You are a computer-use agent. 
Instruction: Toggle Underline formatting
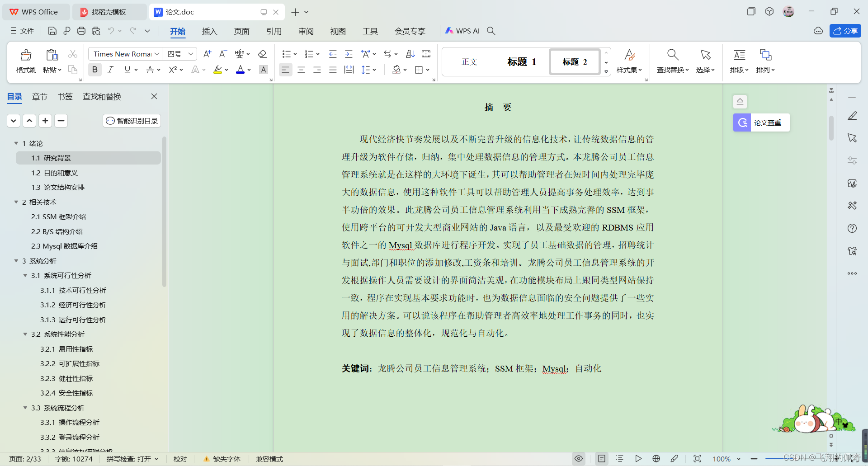coord(127,70)
